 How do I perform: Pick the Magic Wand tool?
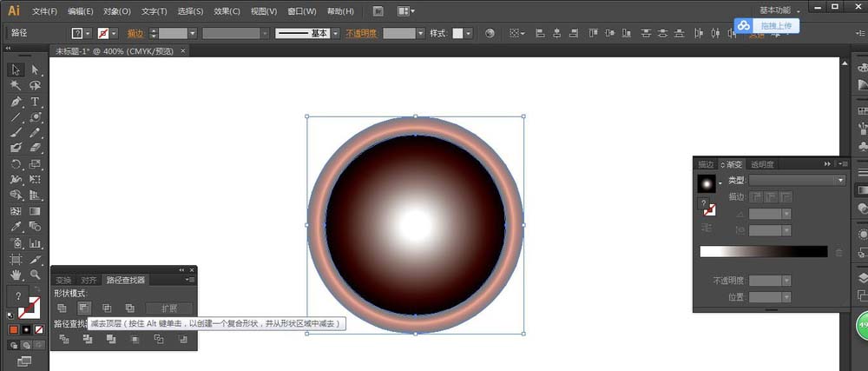tap(16, 85)
